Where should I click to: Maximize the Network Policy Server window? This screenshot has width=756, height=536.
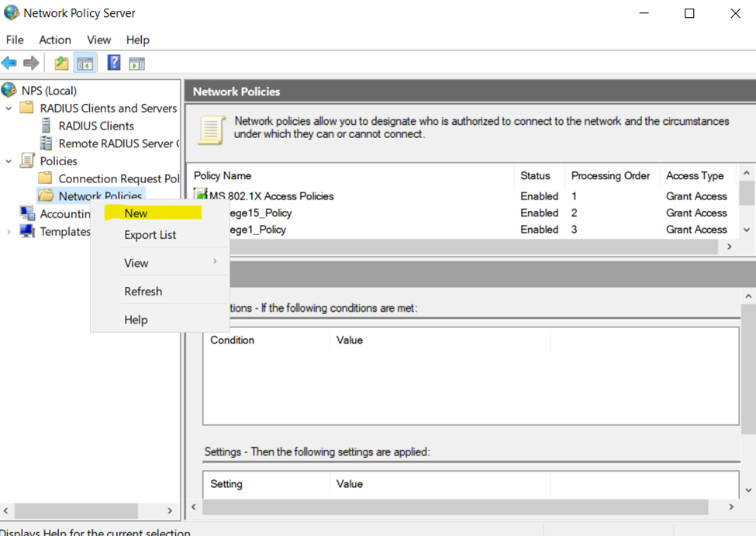tap(689, 13)
